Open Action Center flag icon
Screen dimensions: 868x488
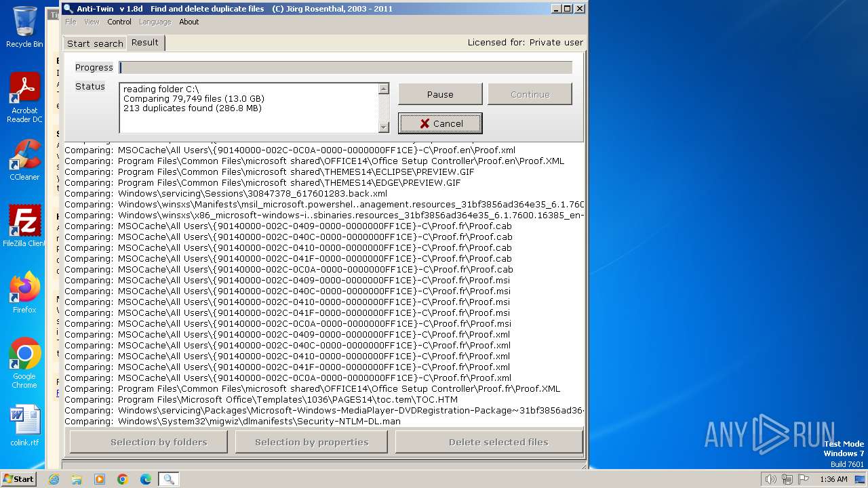pyautogui.click(x=804, y=479)
